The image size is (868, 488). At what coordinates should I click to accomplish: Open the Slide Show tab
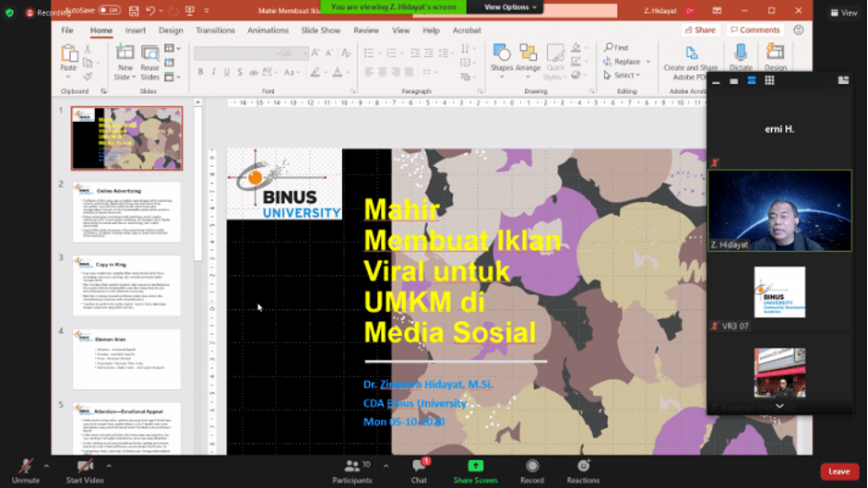[x=320, y=30]
